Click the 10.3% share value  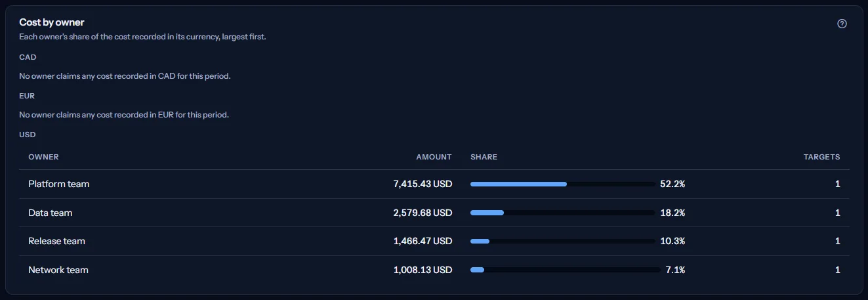click(x=672, y=241)
